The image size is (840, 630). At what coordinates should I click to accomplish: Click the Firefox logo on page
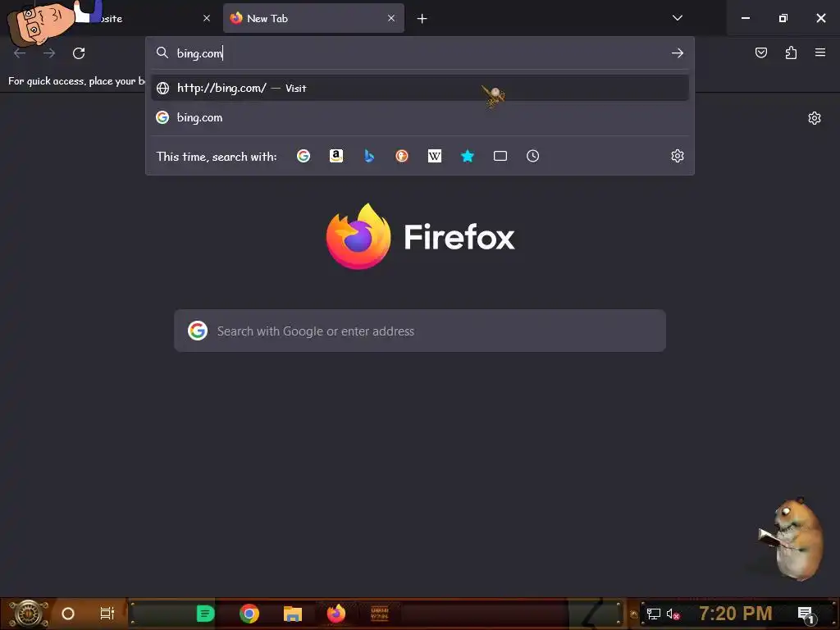(x=358, y=236)
